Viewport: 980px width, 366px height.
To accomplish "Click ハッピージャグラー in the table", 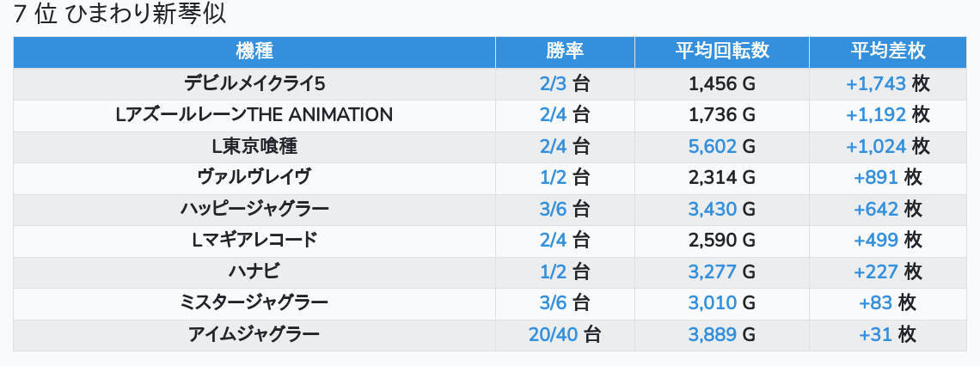I will point(254,209).
